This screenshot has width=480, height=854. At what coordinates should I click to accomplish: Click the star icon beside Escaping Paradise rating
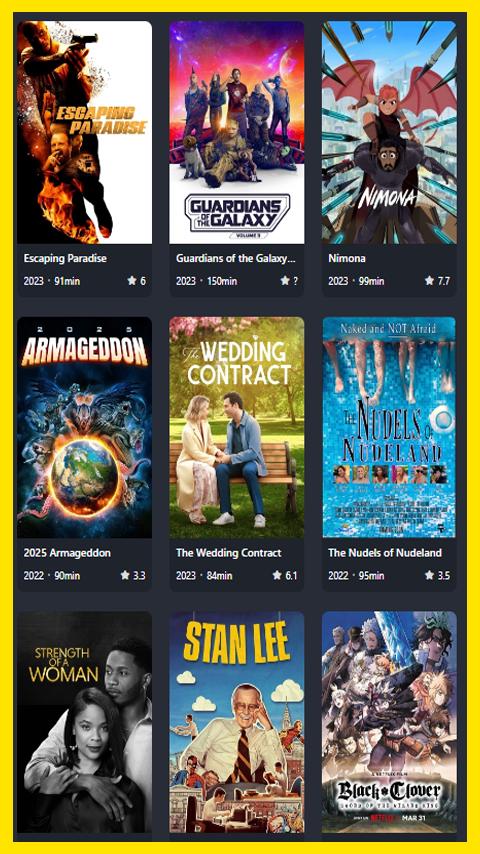click(132, 281)
